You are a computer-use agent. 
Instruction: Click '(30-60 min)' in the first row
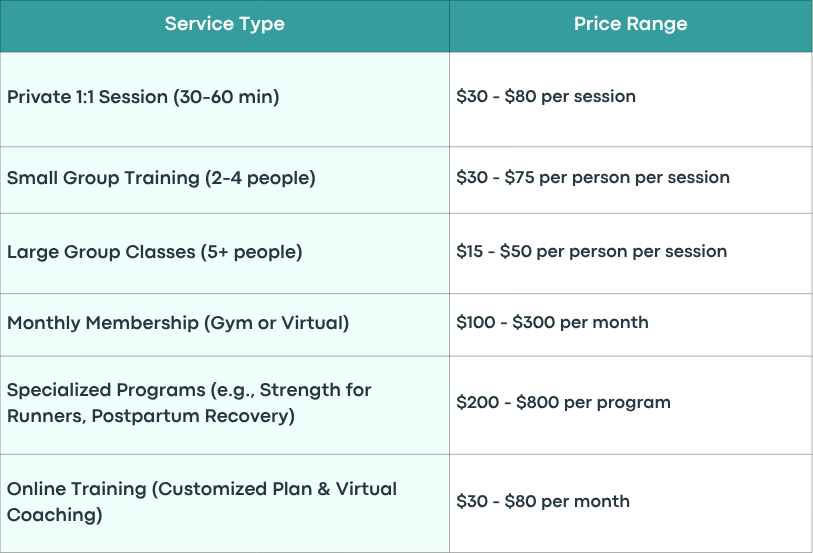226,97
